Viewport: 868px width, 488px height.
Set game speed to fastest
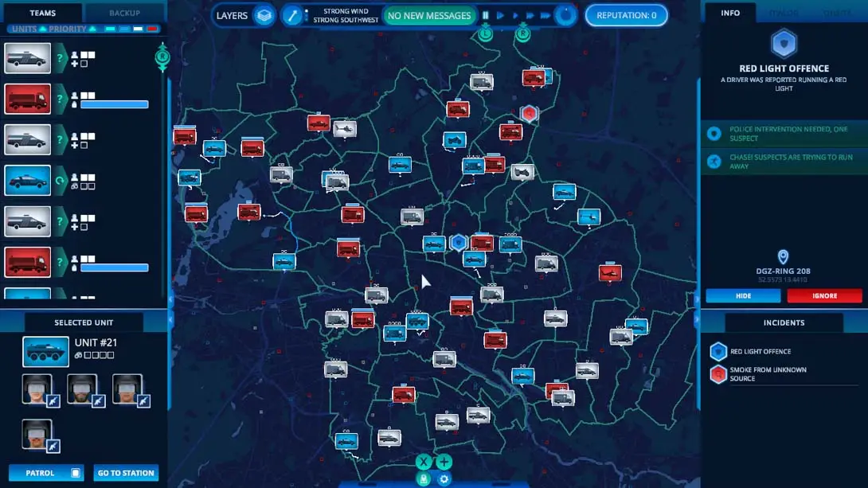coord(545,15)
